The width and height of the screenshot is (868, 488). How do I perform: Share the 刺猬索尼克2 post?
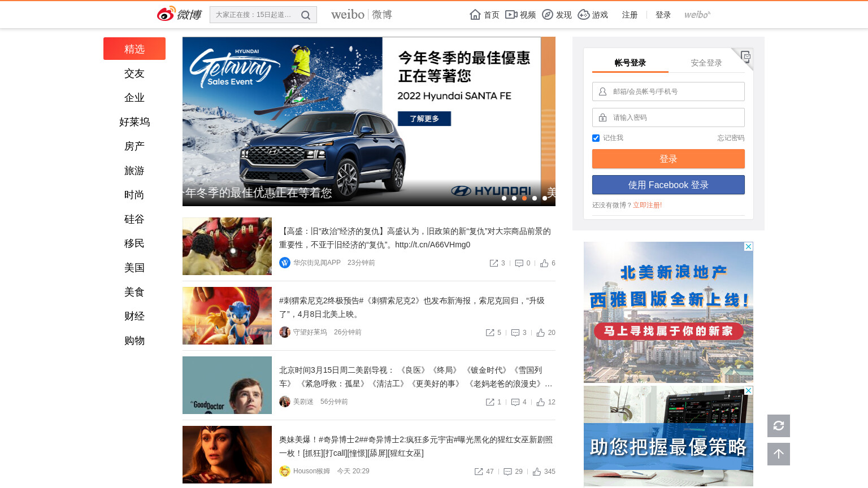pyautogui.click(x=491, y=333)
